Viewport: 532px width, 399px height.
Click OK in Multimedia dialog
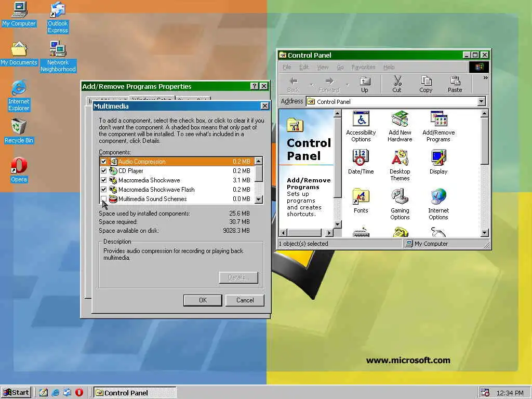click(x=203, y=300)
